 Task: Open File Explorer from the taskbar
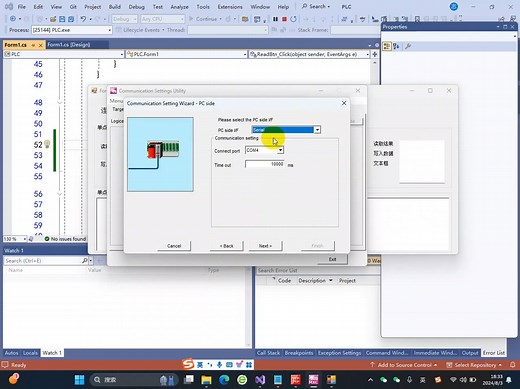click(x=206, y=379)
